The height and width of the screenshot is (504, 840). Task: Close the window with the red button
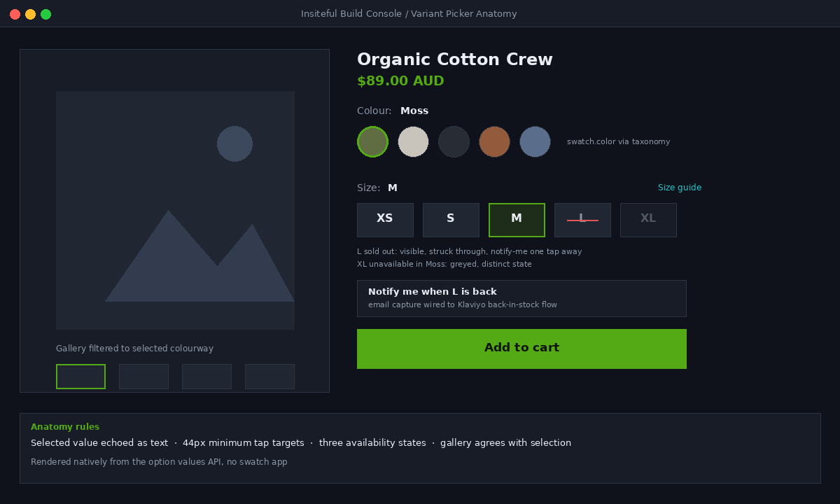click(15, 14)
